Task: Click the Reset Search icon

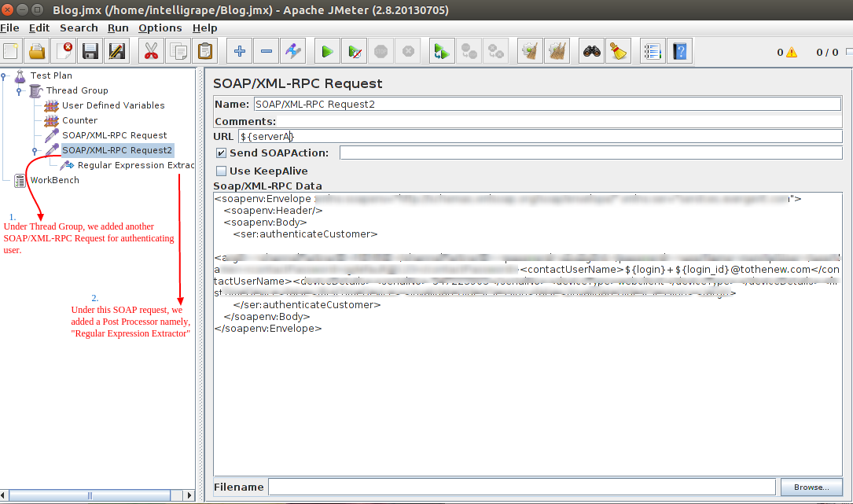Action: (x=618, y=52)
